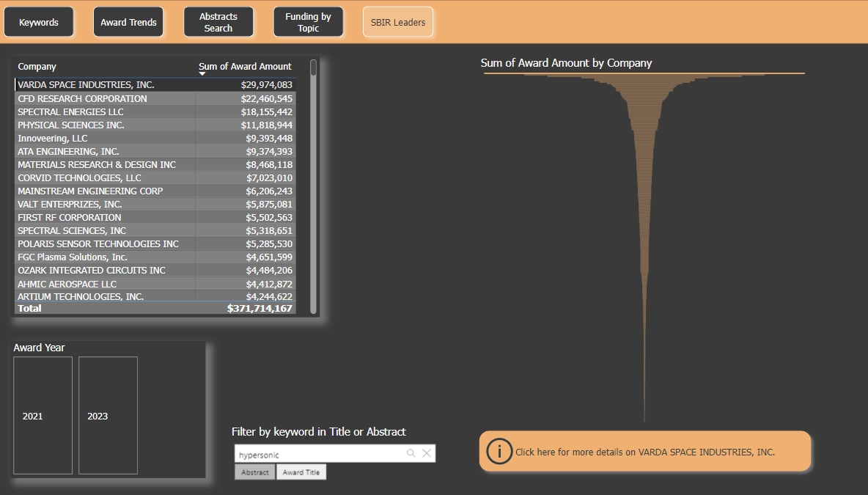This screenshot has height=495, width=868.
Task: Click the Award Year slicer heading
Action: [40, 348]
